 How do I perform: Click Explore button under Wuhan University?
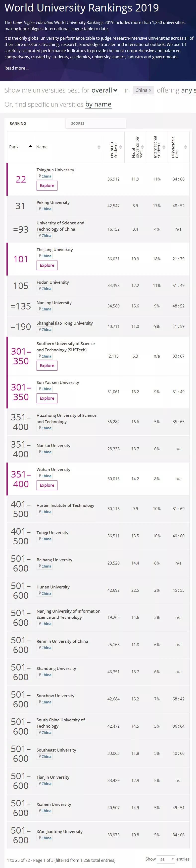47,485
